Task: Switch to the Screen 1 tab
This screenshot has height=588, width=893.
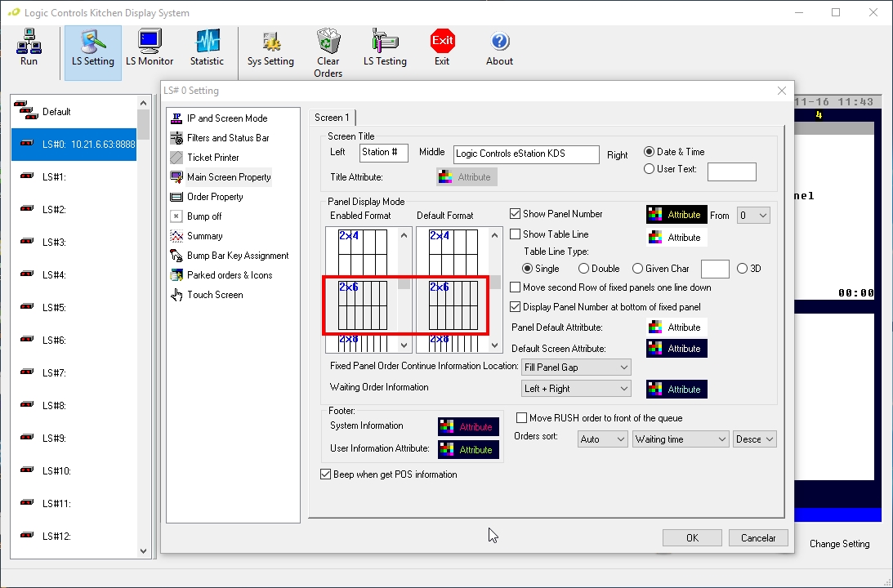Action: click(x=332, y=118)
